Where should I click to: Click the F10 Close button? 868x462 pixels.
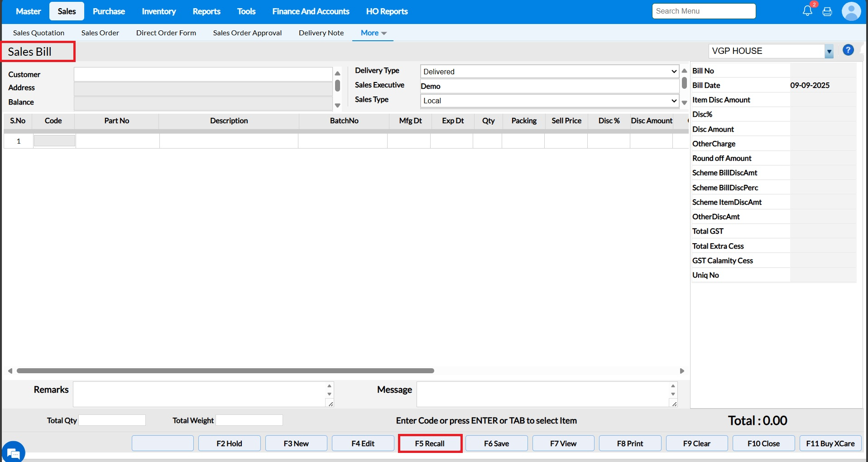coord(763,443)
